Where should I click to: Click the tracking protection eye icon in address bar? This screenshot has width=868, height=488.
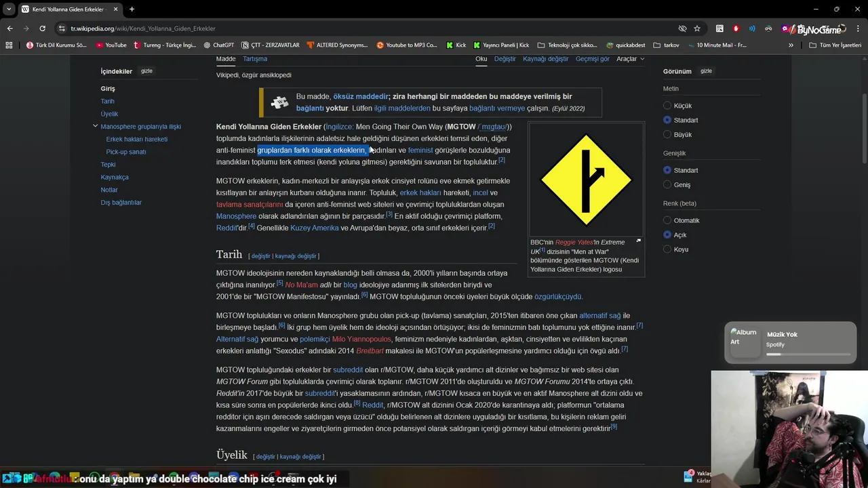682,28
